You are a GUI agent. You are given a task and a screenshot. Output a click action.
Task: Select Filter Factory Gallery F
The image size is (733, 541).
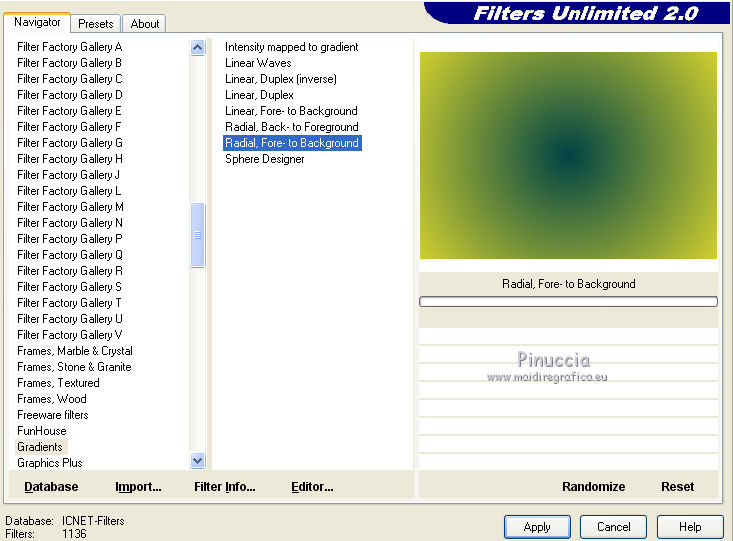[x=69, y=127]
